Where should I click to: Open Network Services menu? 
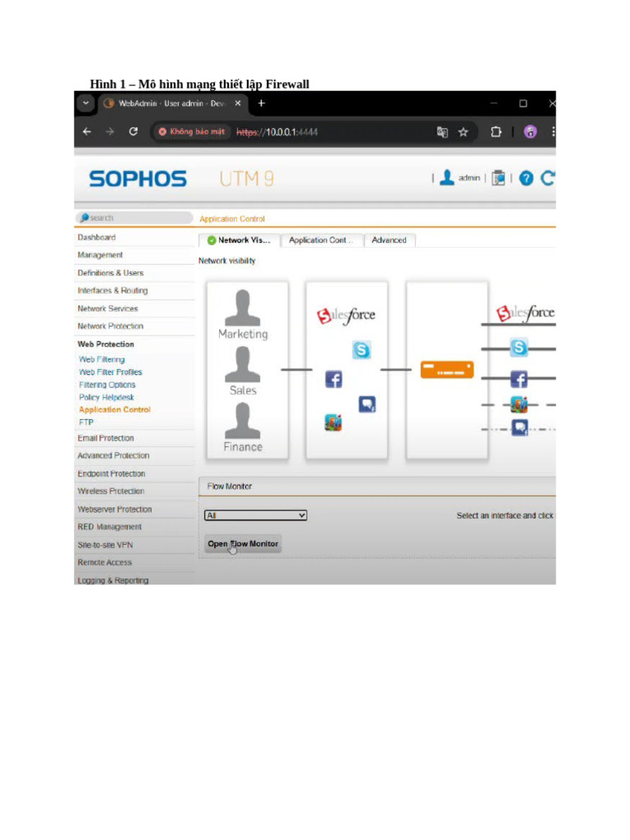point(107,308)
